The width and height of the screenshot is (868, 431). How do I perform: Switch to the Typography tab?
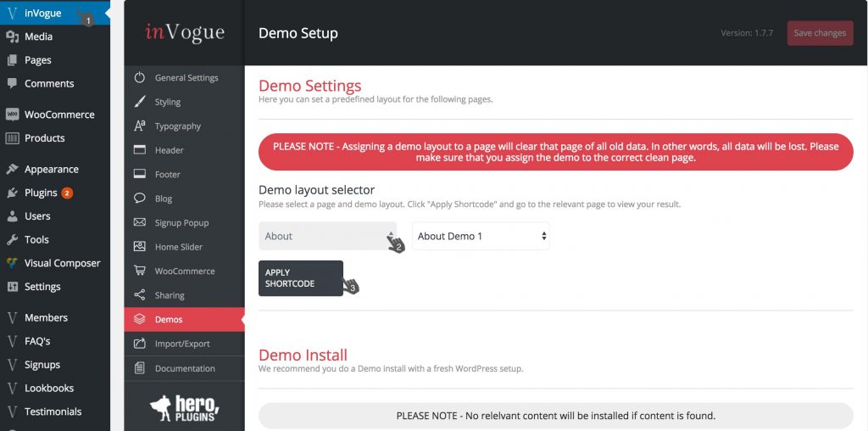coord(184,126)
